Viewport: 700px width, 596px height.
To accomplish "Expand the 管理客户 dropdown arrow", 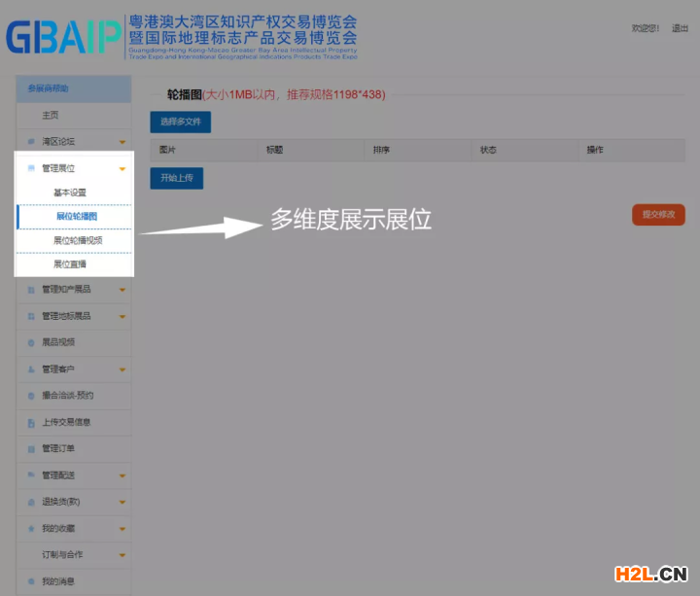I will click(x=122, y=369).
